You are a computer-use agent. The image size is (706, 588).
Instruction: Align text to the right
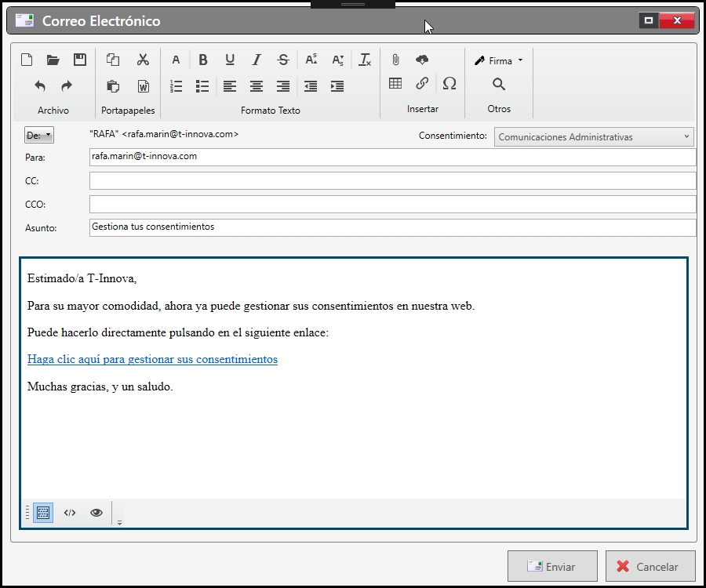pos(283,86)
